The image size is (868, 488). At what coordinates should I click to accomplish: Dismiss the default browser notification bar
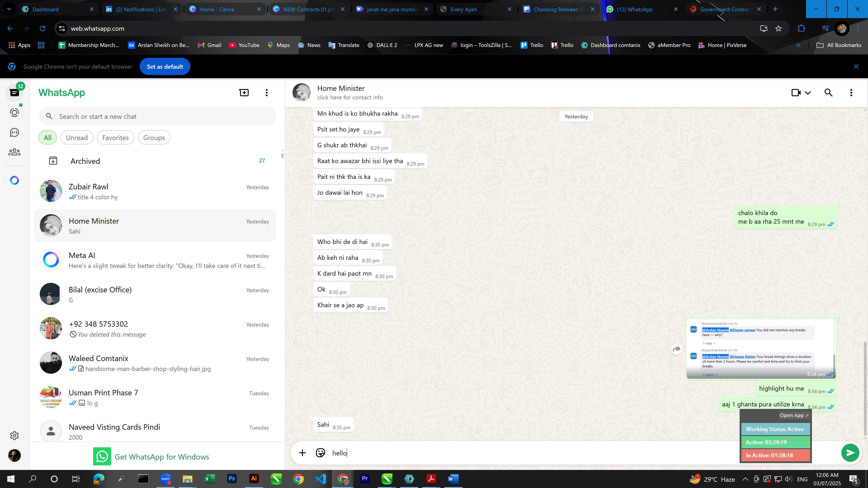[x=856, y=67]
